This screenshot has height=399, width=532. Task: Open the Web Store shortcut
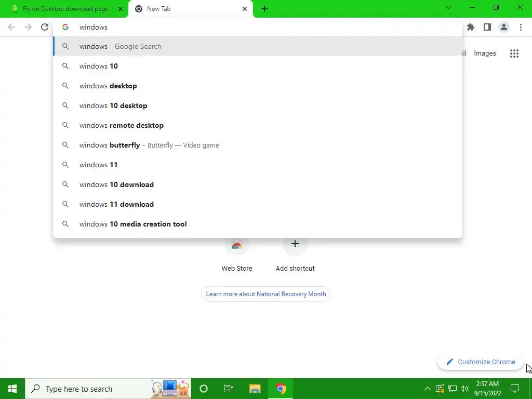(x=237, y=255)
